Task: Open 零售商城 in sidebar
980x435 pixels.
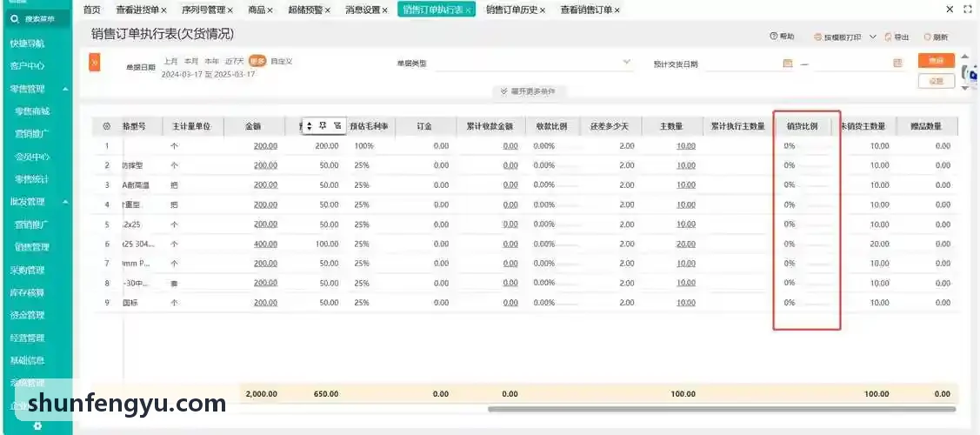Action: point(32,111)
